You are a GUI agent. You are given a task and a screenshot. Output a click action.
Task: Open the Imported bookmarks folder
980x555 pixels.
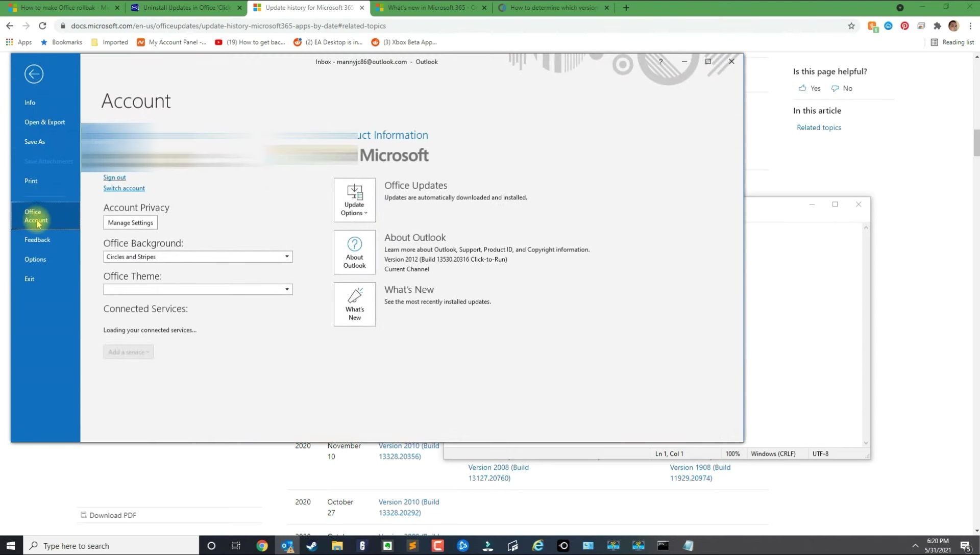click(110, 42)
